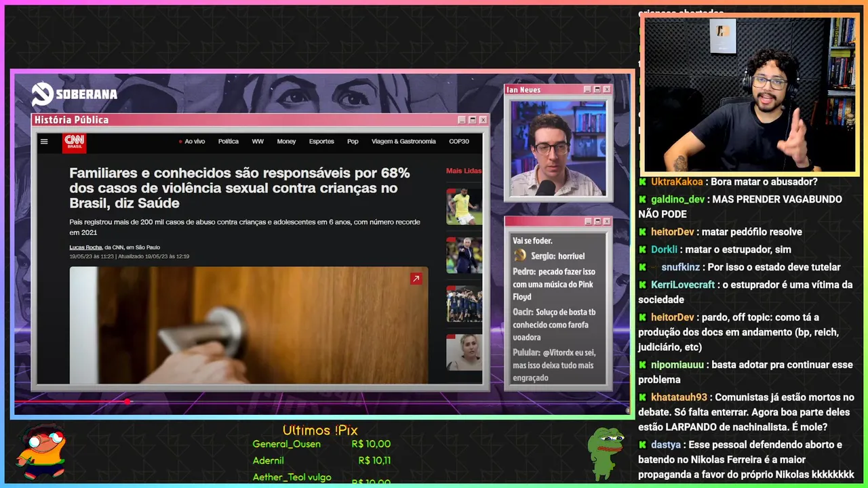Close the História Pública window
Screen dimensions: 868x488
pos(483,120)
